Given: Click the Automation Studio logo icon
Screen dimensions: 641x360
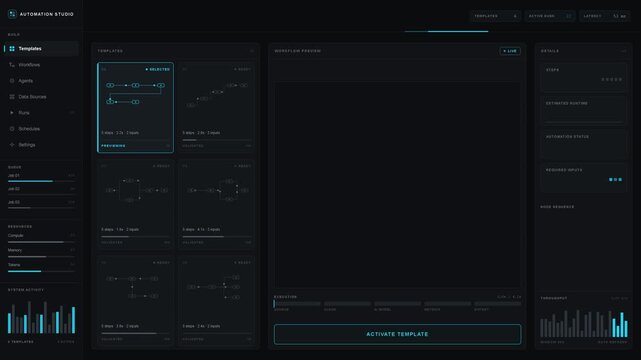Looking at the screenshot, I should tap(12, 14).
